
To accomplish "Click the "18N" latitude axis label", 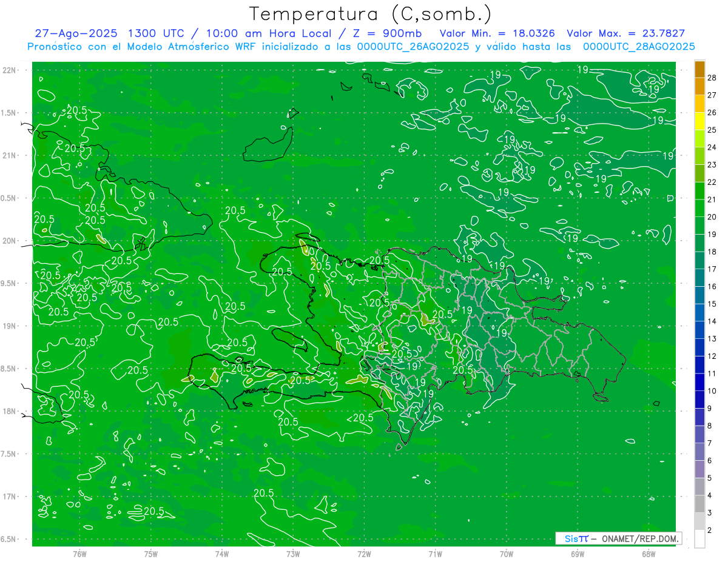I will 10,411.
